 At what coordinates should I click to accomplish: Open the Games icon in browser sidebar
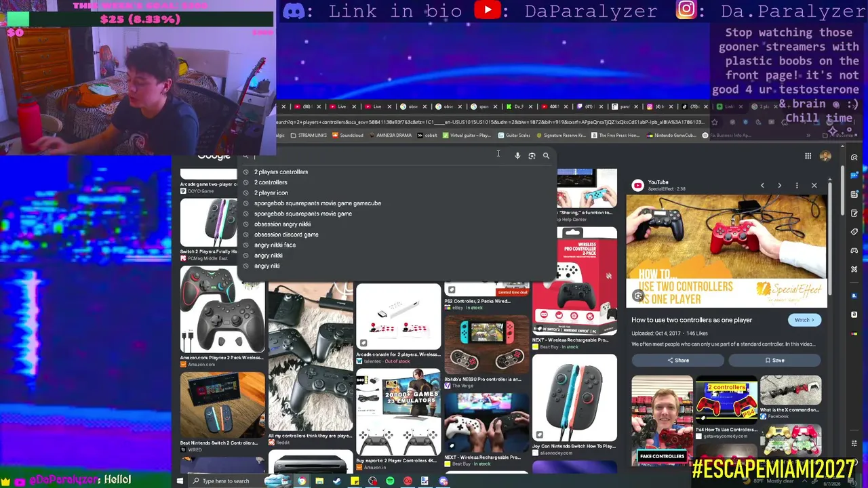coord(854,250)
